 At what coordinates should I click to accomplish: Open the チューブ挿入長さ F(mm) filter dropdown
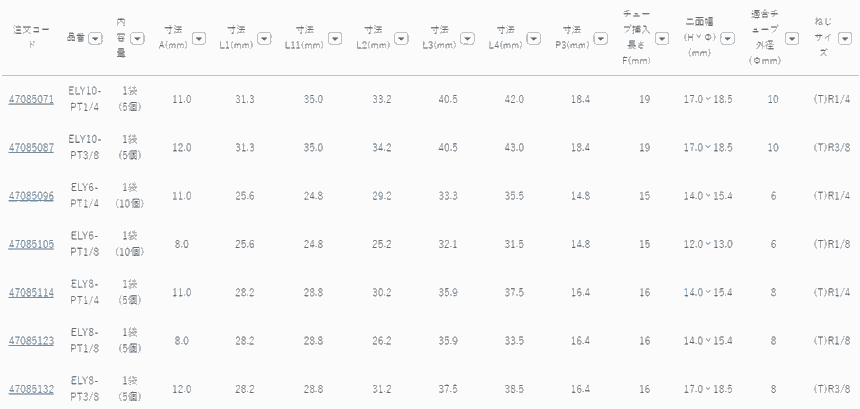tap(665, 39)
